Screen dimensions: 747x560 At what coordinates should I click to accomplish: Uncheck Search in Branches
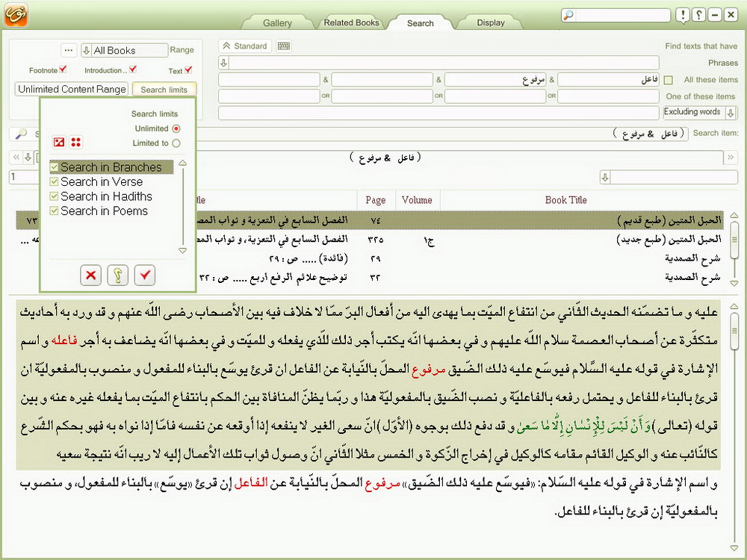point(55,167)
